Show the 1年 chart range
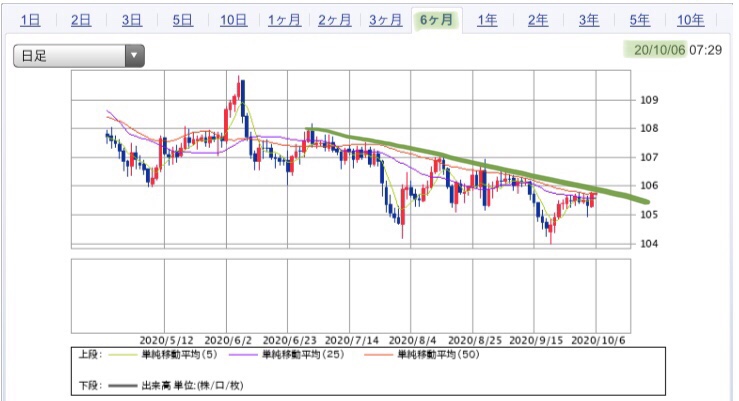This screenshot has width=739, height=401. [488, 20]
